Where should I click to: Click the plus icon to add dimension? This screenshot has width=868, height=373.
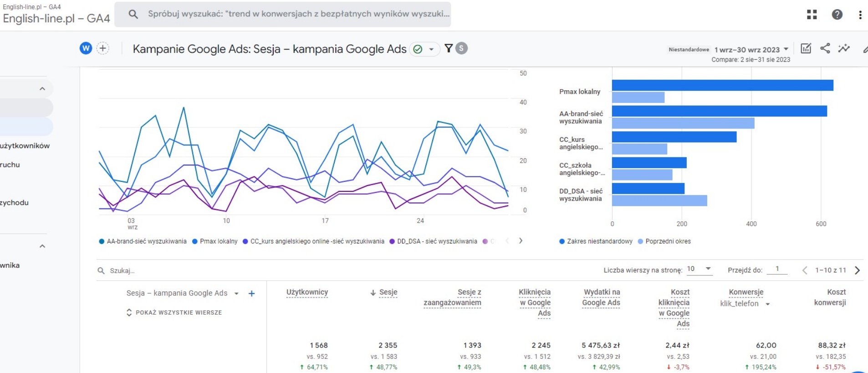click(251, 294)
